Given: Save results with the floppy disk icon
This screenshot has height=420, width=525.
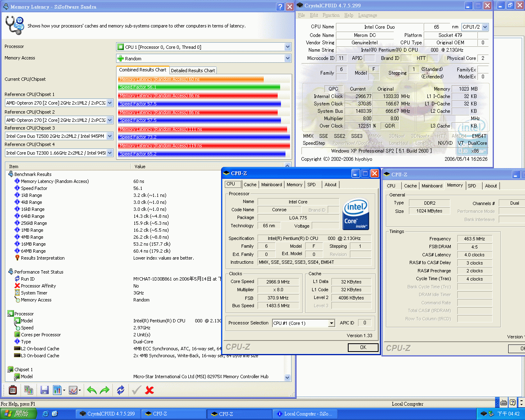Looking at the screenshot, I should (45, 390).
